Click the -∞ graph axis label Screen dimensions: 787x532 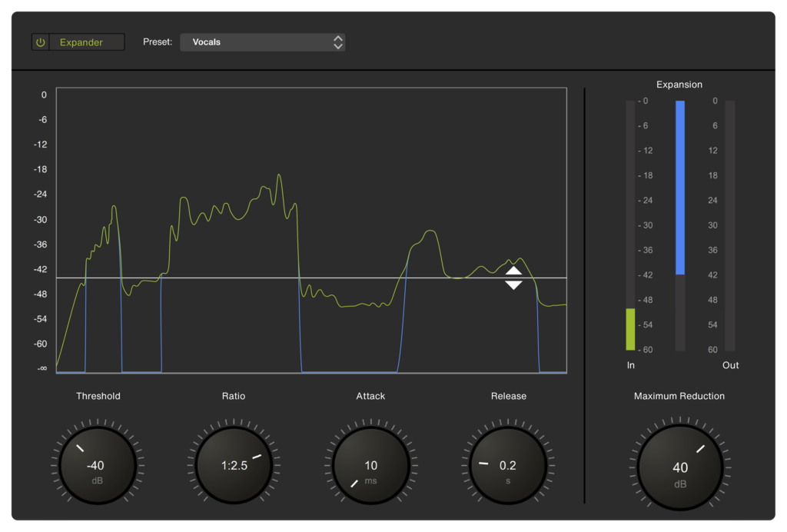tap(42, 368)
